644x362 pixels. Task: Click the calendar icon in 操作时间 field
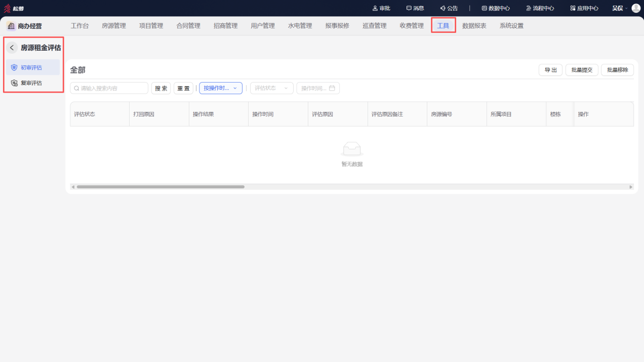click(332, 88)
